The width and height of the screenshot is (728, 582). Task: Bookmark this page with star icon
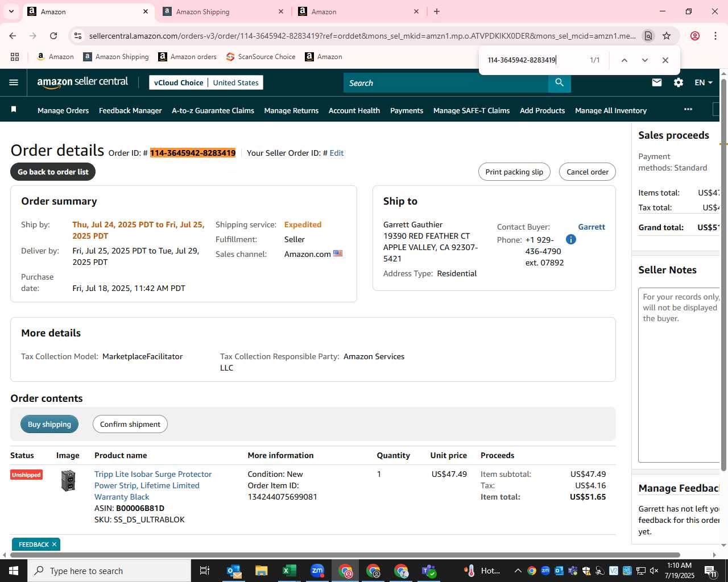(667, 36)
